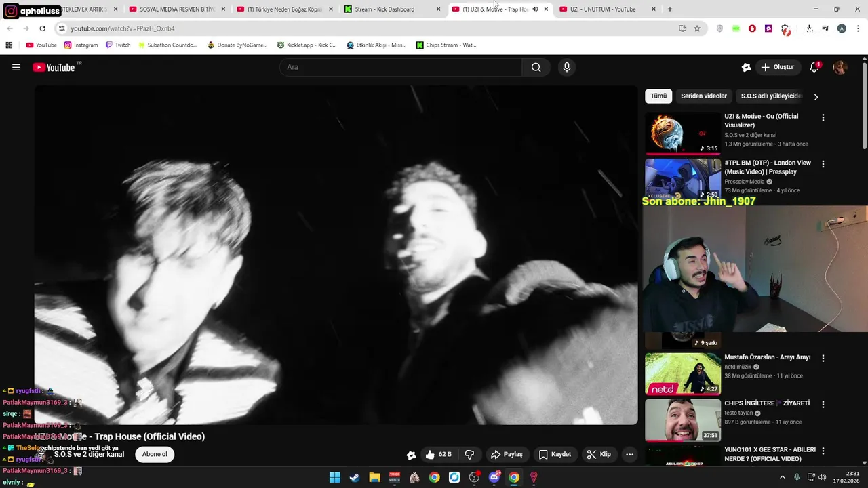Viewport: 868px width, 488px height.
Task: Click the search magnifier button
Action: [536, 67]
